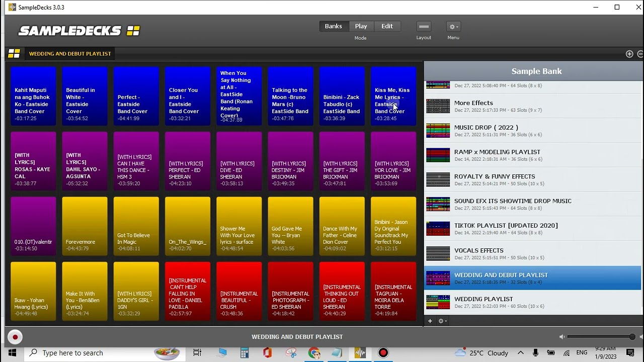Image resolution: width=644 pixels, height=362 pixels.
Task: Play Closer You and I pad
Action: click(x=187, y=96)
